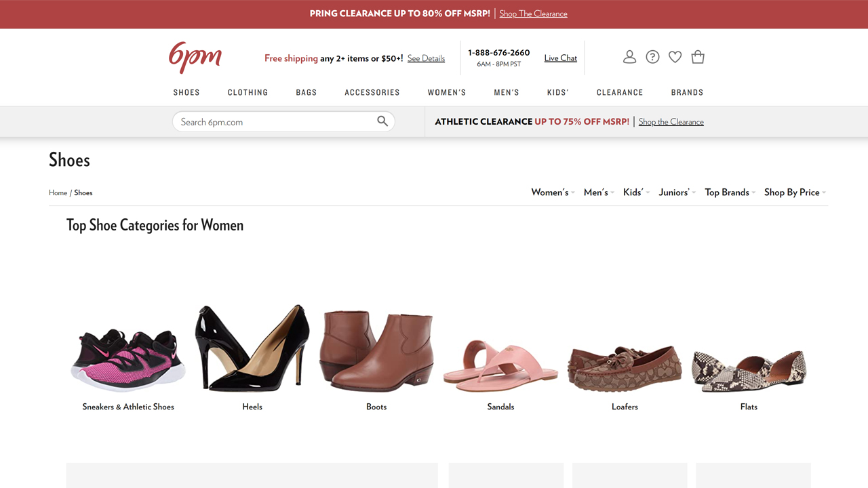Viewport: 868px width, 488px height.
Task: Expand the Men's filter dropdown
Action: [x=595, y=192]
